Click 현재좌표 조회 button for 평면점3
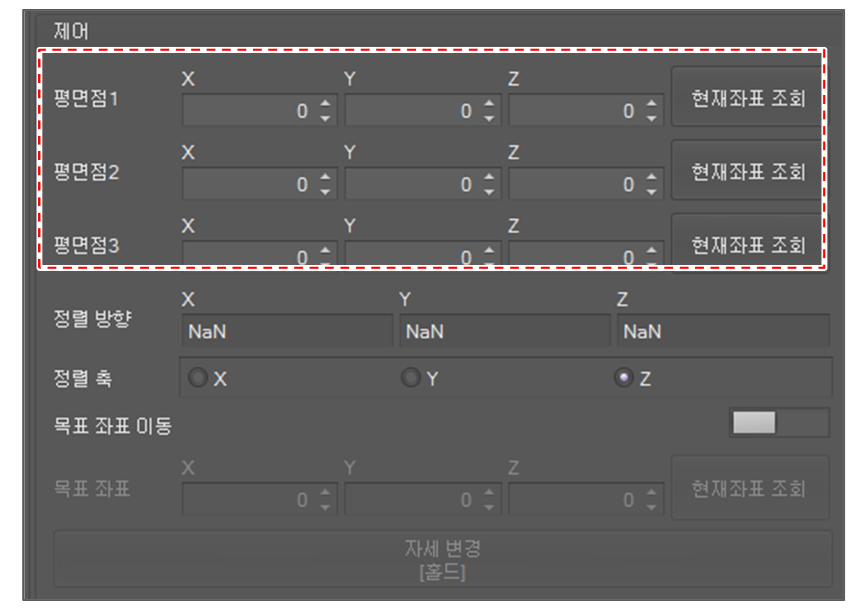The image size is (868, 610). point(747,244)
